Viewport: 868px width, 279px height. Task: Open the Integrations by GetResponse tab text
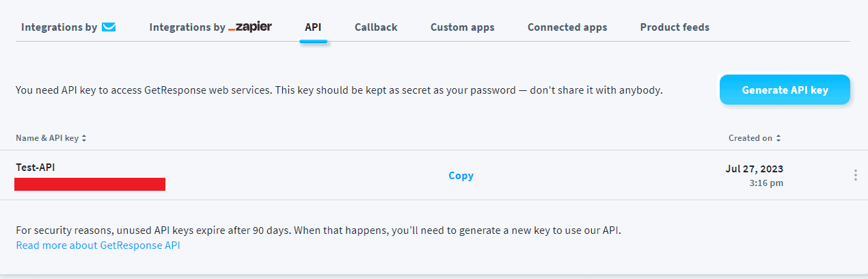[59, 27]
